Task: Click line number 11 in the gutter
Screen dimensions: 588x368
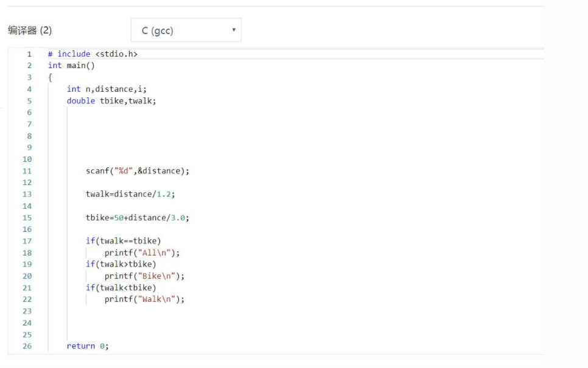Action: tap(27, 171)
